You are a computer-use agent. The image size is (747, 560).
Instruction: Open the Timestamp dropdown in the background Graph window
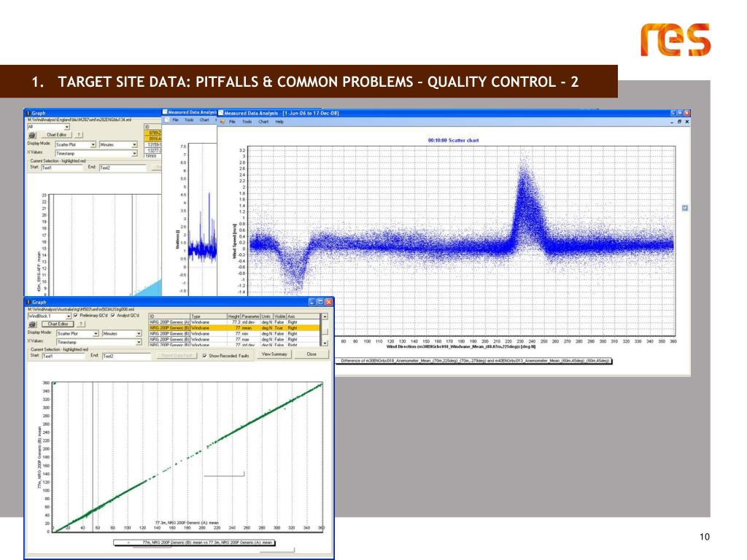(x=134, y=154)
